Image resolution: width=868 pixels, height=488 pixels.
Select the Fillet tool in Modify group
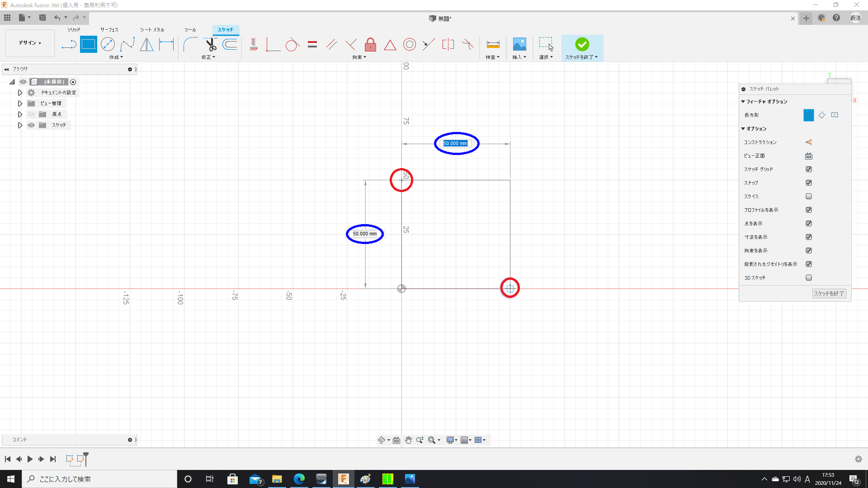click(190, 44)
